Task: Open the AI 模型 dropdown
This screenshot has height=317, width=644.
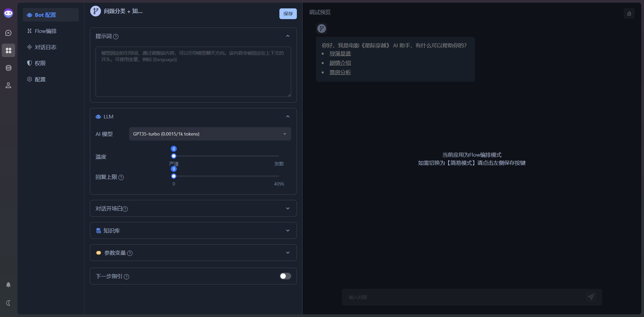Action: click(210, 134)
